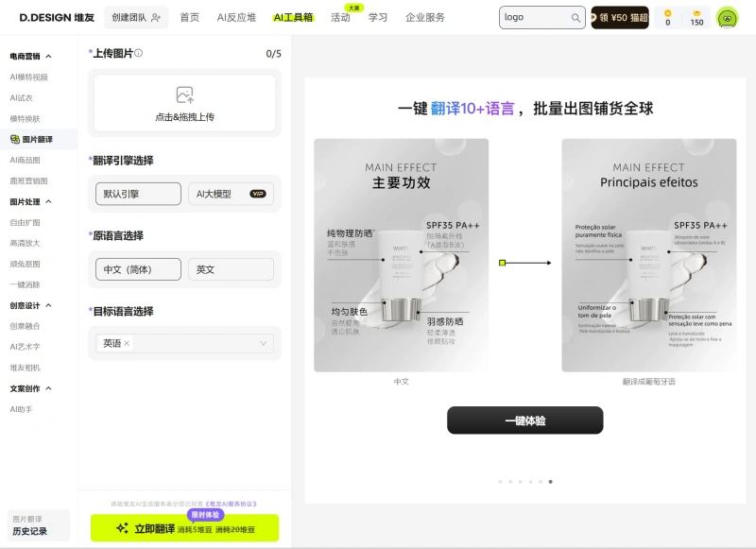Click the logo search input field
The width and height of the screenshot is (756, 549).
pos(529,17)
